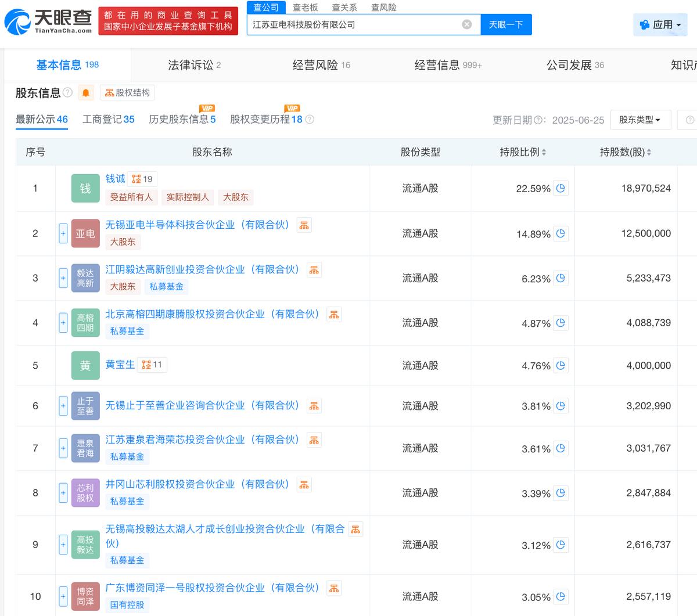Click the 黄 avatar of shareholder 黄宝生
Screen dimensions: 697x616
[85, 365]
